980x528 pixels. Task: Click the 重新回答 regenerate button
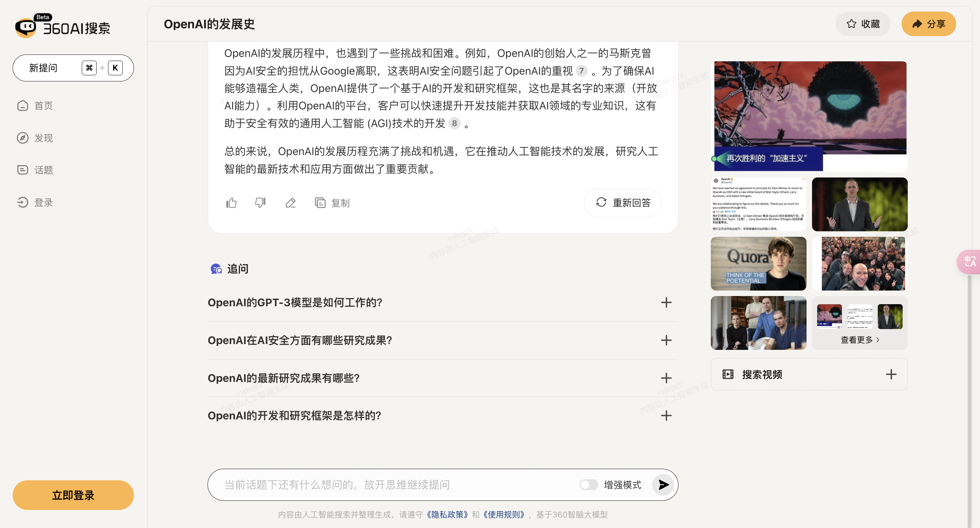tap(623, 203)
